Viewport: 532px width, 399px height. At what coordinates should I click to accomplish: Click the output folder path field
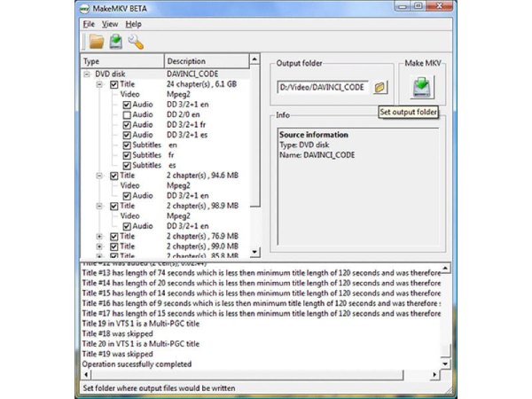tap(324, 88)
